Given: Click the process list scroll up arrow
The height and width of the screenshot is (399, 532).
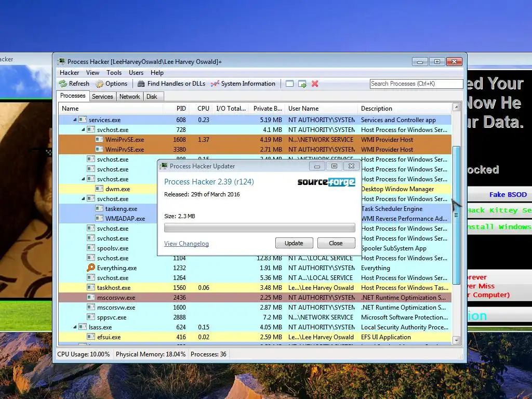Looking at the screenshot, I should tap(456, 107).
